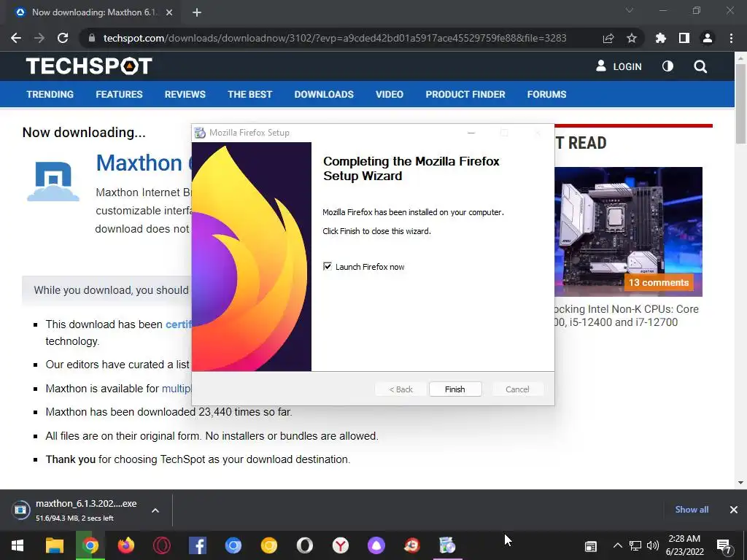Viewport: 747px width, 560px height.
Task: Click the TechSpot logo
Action: coord(89,66)
